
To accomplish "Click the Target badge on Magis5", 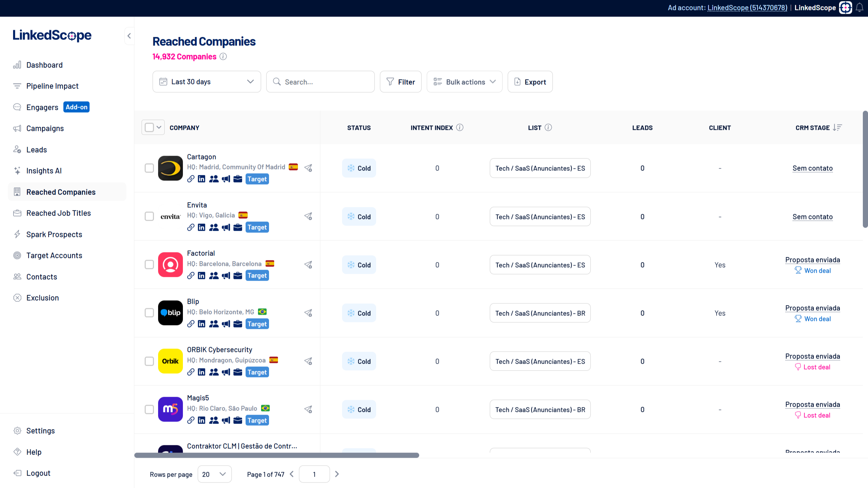I will (257, 420).
